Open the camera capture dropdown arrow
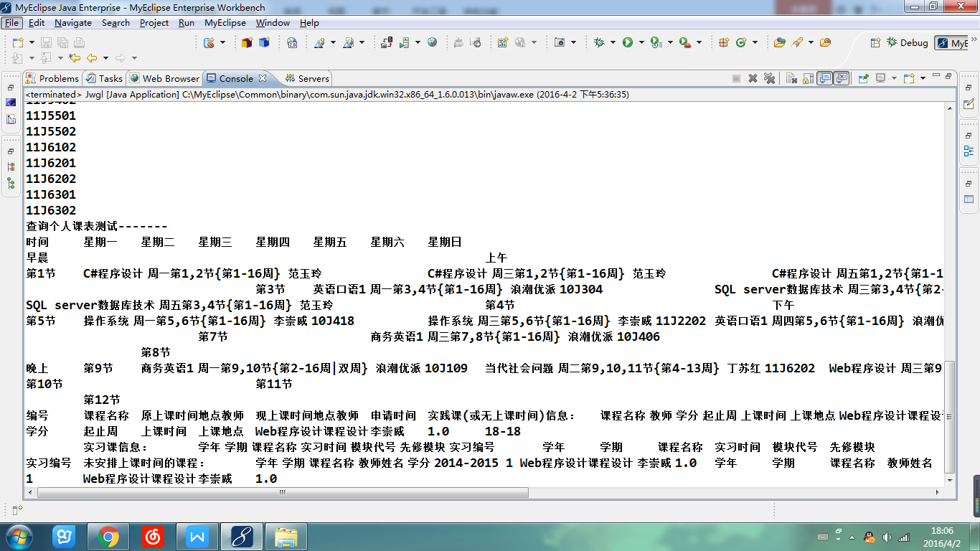Image resolution: width=980 pixels, height=551 pixels. click(x=573, y=42)
